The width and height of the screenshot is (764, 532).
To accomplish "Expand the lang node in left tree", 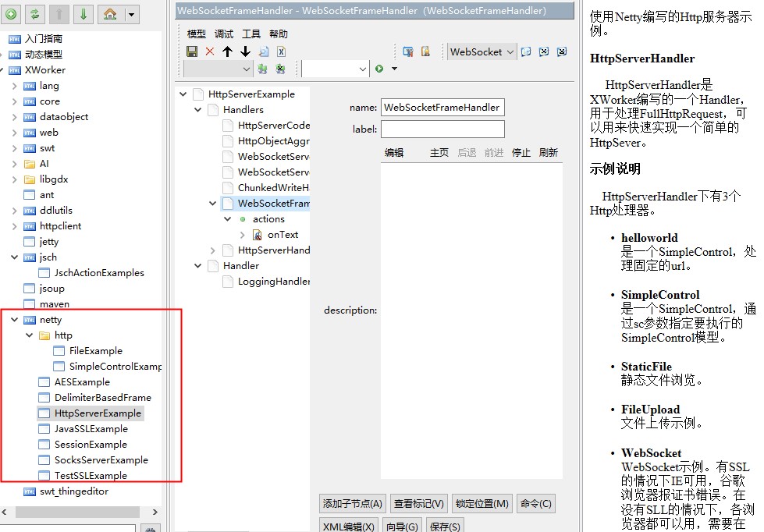I will point(14,87).
